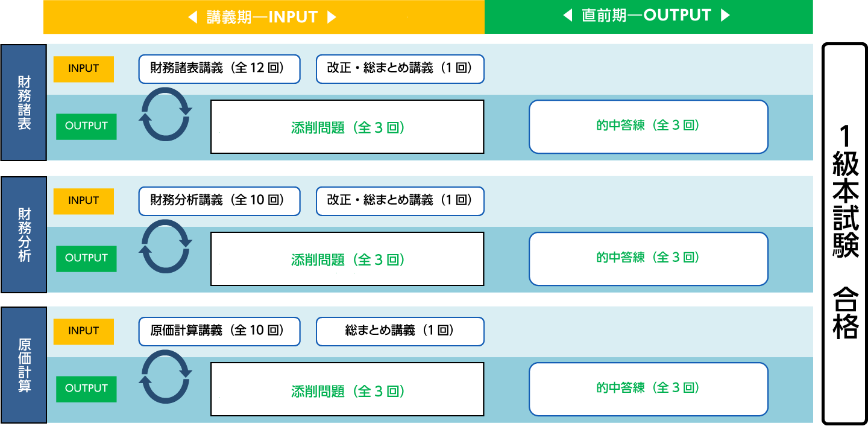
Task: Click 総まとめ講義（1回）in 原価計算 row
Action: coord(400,331)
